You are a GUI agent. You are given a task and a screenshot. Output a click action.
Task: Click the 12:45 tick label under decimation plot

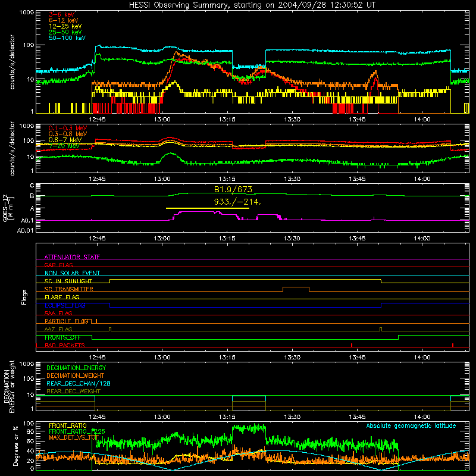tap(97, 417)
